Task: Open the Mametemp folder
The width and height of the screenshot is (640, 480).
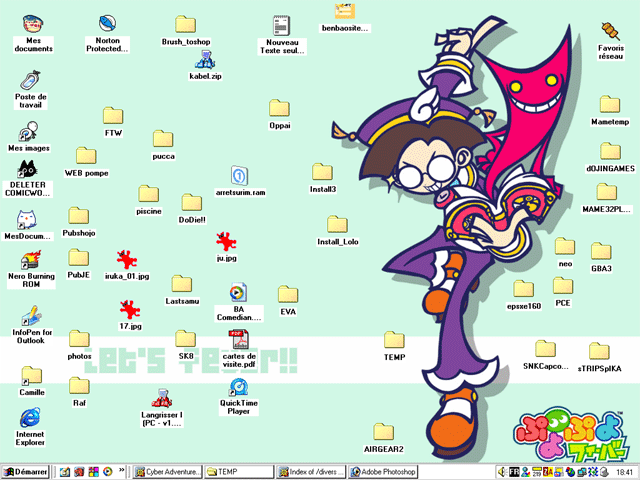Action: tap(610, 105)
